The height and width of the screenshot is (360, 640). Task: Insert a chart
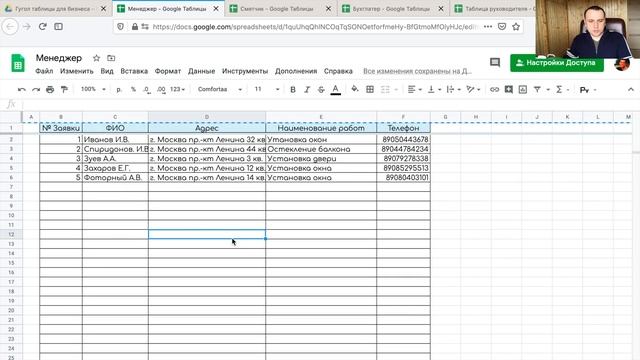pos(523,89)
